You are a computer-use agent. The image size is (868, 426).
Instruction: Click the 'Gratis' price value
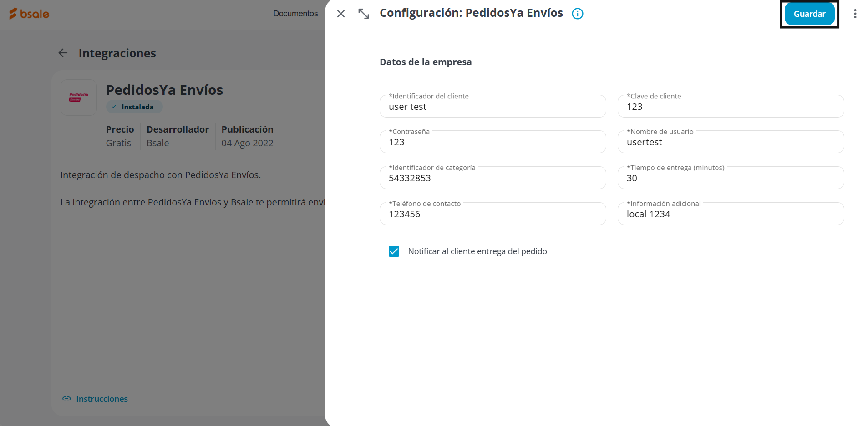[118, 143]
